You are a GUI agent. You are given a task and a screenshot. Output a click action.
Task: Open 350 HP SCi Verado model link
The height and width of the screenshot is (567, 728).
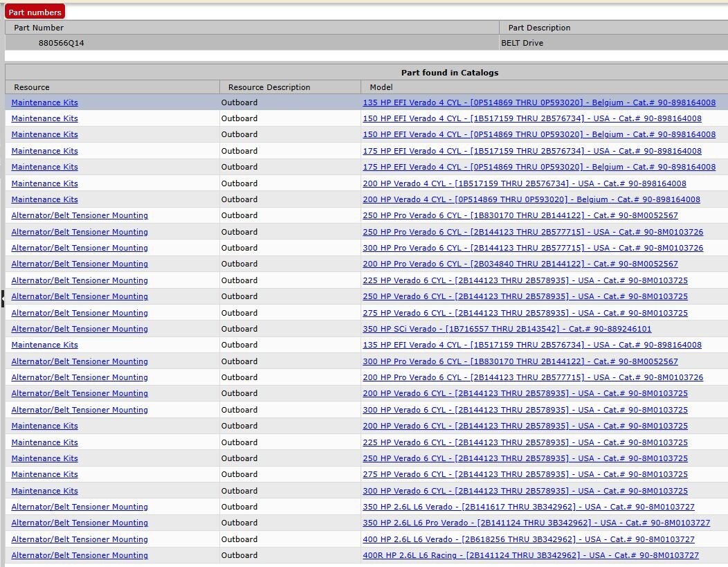click(x=507, y=328)
